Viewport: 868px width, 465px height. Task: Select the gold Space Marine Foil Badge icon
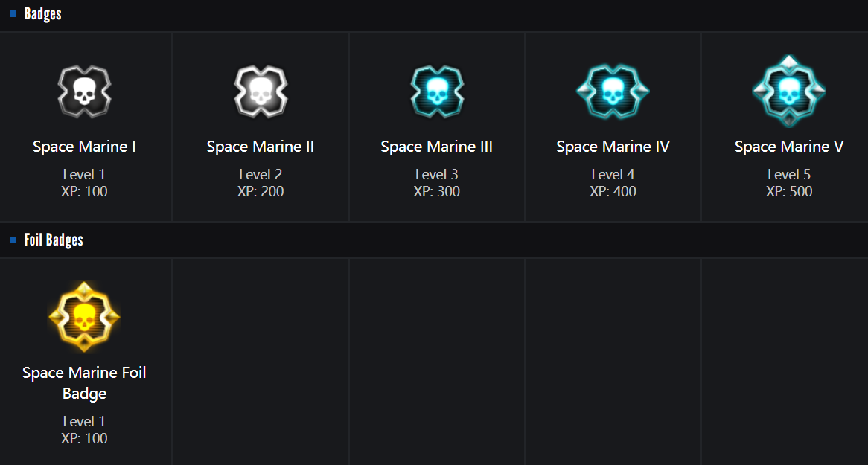84,316
